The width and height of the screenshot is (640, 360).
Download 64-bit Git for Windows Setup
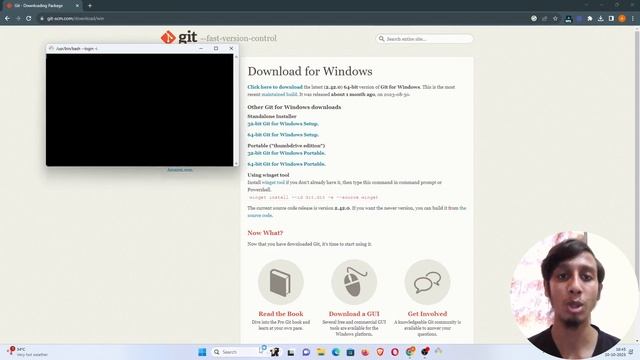[283, 135]
